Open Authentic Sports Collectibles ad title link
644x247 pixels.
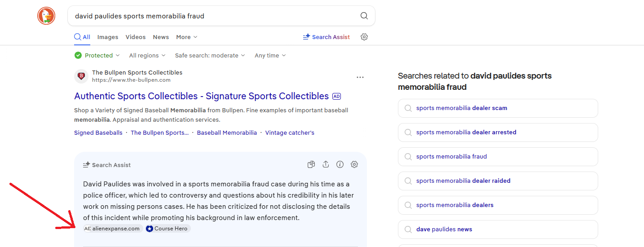[202, 96]
